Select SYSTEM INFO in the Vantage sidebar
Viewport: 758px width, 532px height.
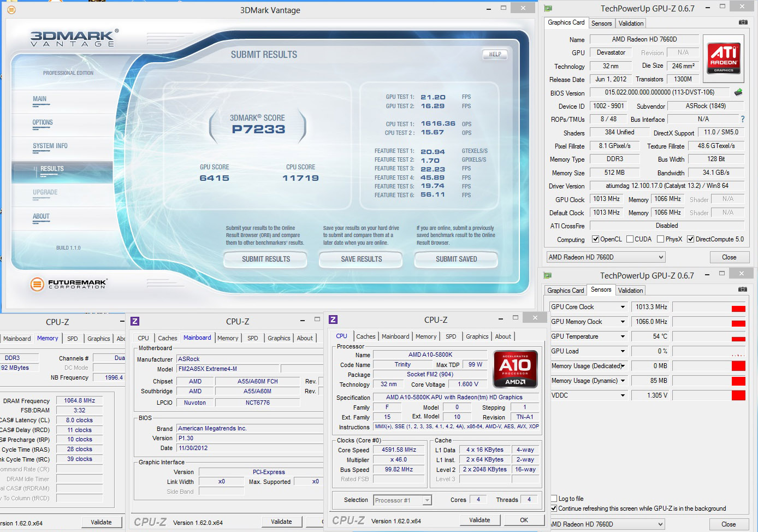coord(50,146)
